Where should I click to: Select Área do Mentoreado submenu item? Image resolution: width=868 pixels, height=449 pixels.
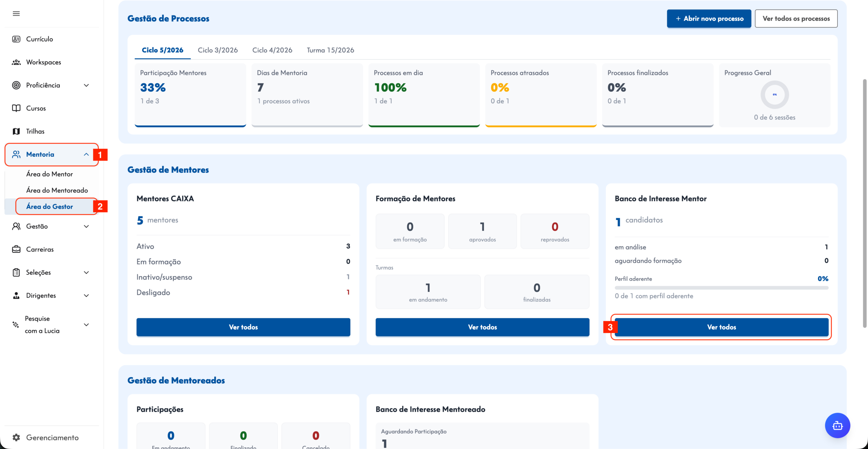tap(57, 190)
